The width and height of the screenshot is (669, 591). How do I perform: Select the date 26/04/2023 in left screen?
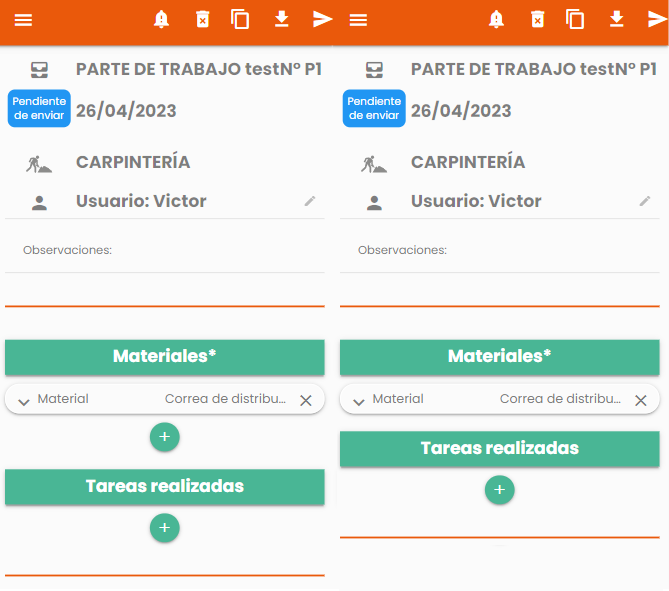126,111
